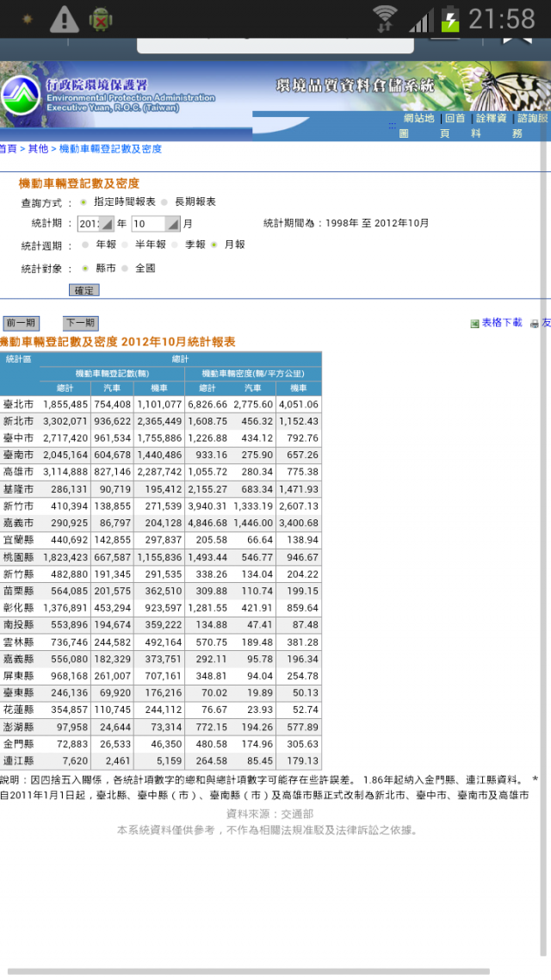Click the horizontal scrollbar at the bottom
The width and height of the screenshot is (551, 980).
tap(249, 972)
